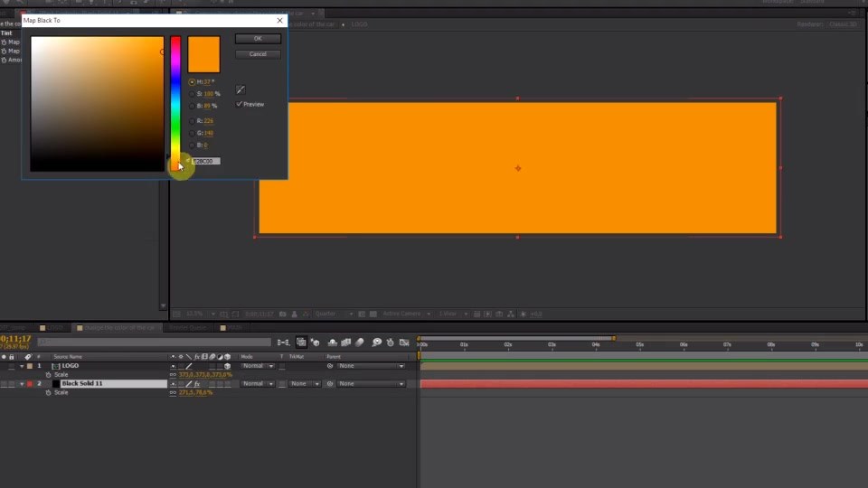This screenshot has width=868, height=488.
Task: Click parent pick whip for LOGO layer
Action: tap(330, 366)
